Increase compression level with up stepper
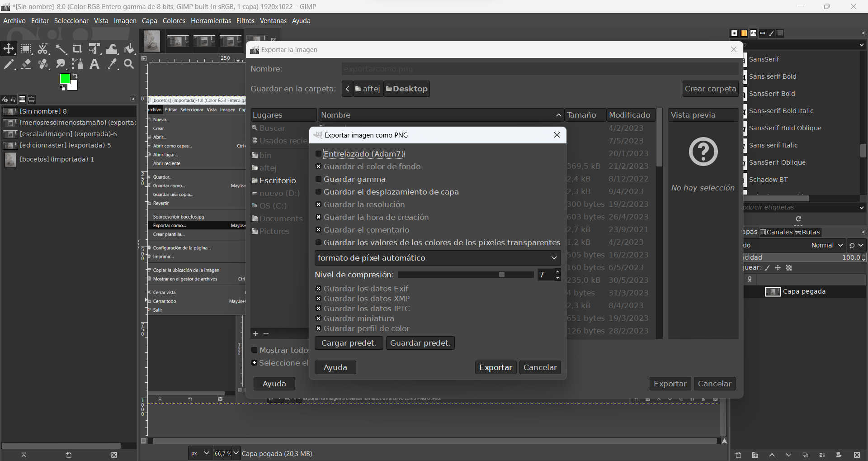The image size is (868, 461). pos(557,272)
